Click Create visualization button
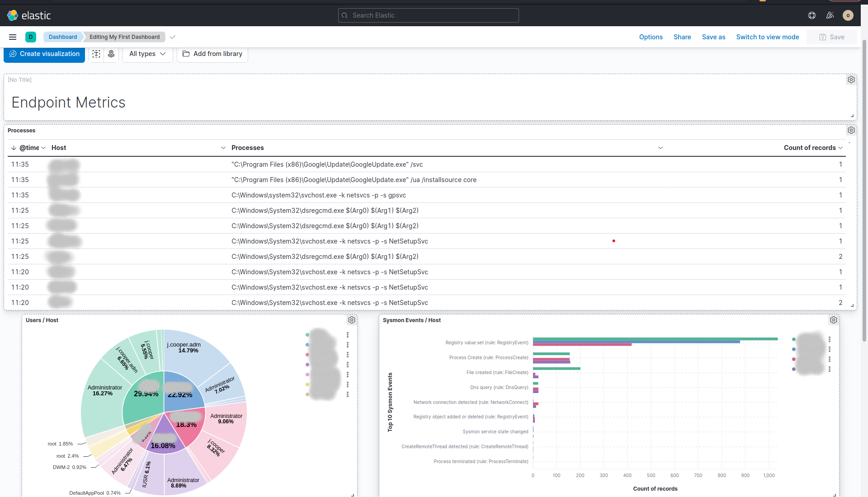Screen dimensions: 868x497 click(44, 54)
